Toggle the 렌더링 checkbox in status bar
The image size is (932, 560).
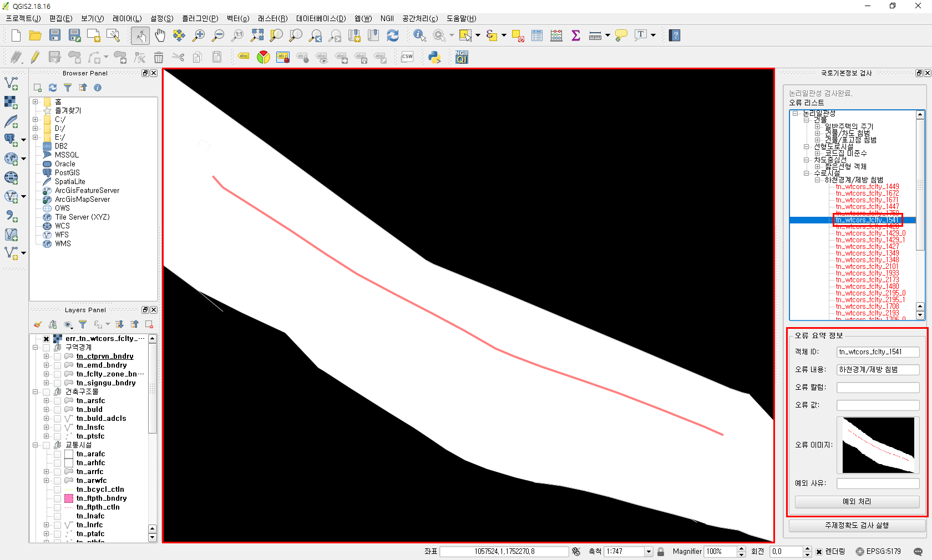click(x=819, y=552)
